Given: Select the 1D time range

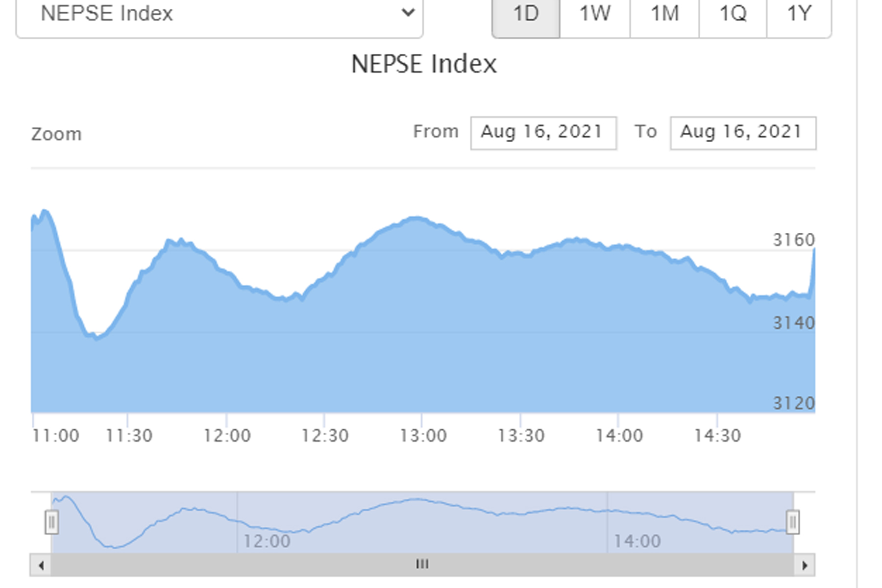Looking at the screenshot, I should pyautogui.click(x=526, y=14).
